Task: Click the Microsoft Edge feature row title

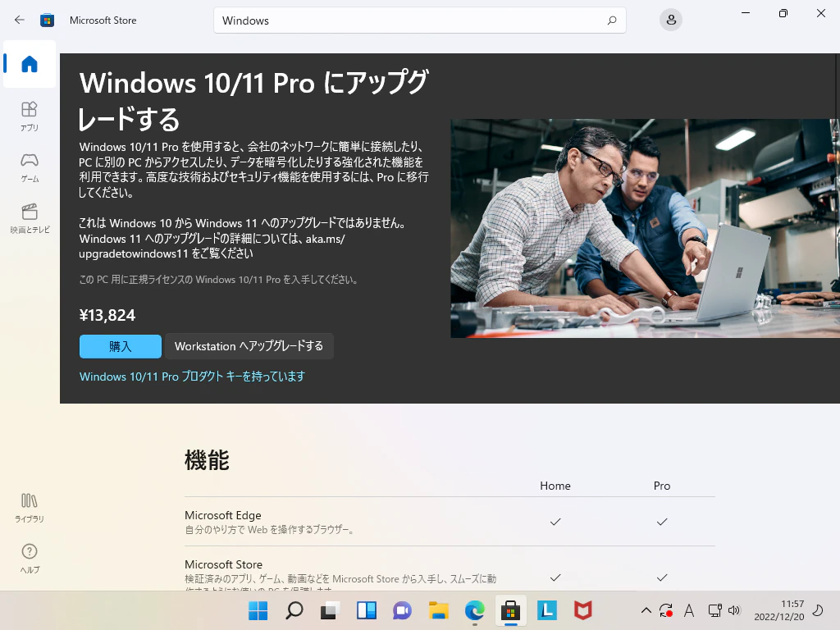Action: tap(223, 515)
